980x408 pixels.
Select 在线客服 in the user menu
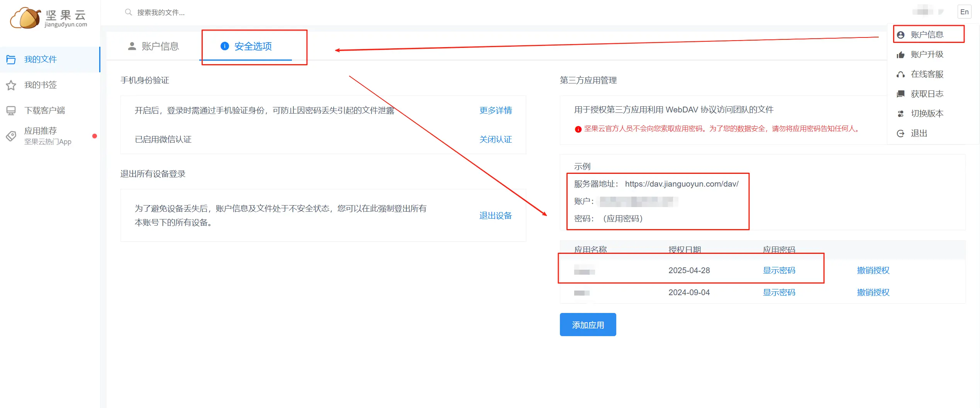coord(927,74)
